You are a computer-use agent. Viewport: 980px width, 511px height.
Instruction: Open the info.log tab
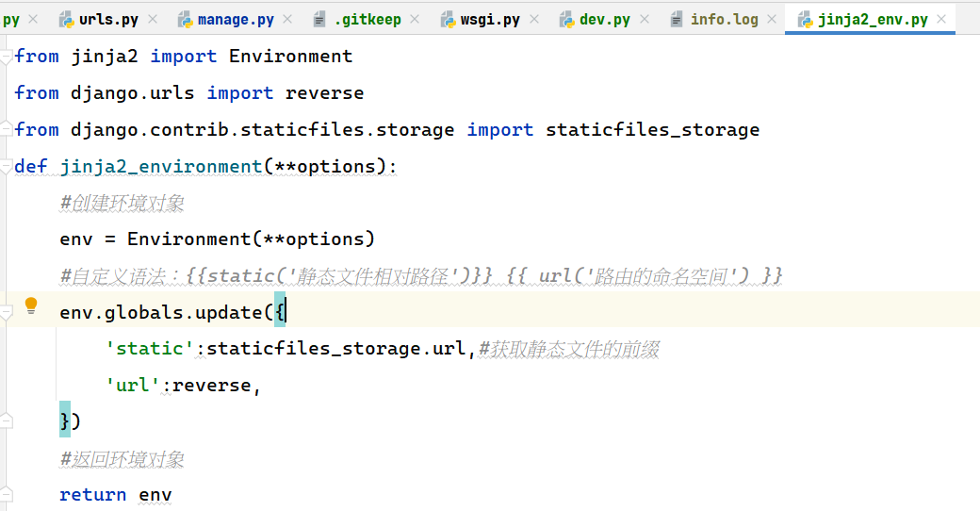[x=724, y=20]
